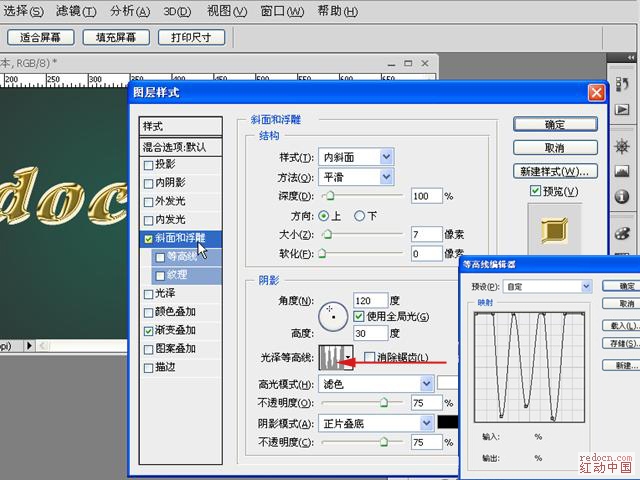
Task: Open the 滤镜 filter menu
Action: 76,11
